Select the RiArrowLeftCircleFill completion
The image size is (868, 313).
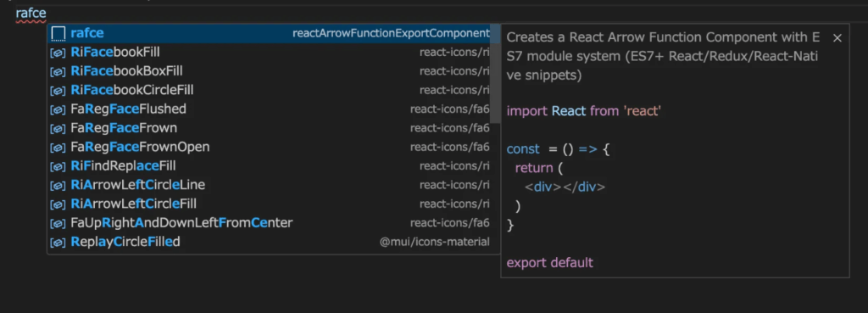269,204
